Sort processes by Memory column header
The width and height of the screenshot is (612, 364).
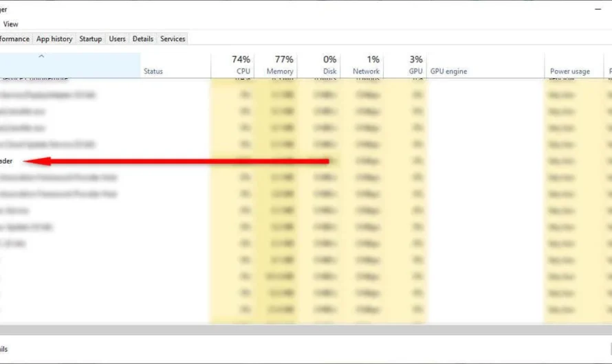pyautogui.click(x=281, y=65)
